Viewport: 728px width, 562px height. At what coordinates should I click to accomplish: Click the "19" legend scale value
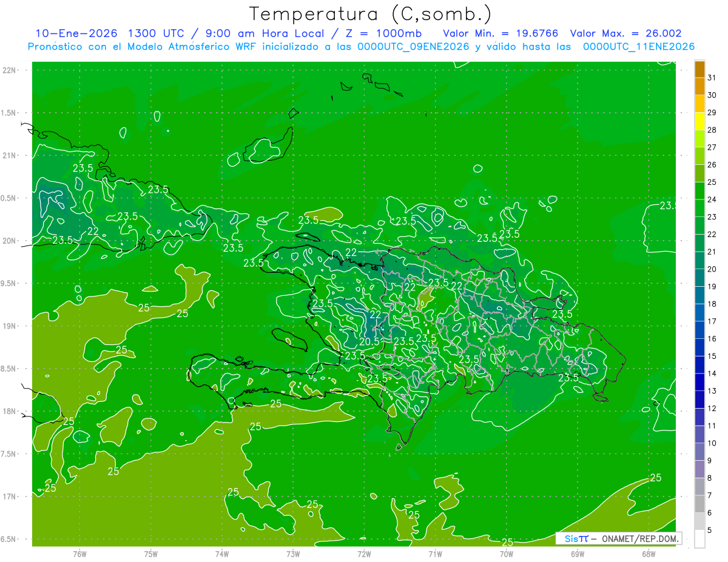(712, 287)
